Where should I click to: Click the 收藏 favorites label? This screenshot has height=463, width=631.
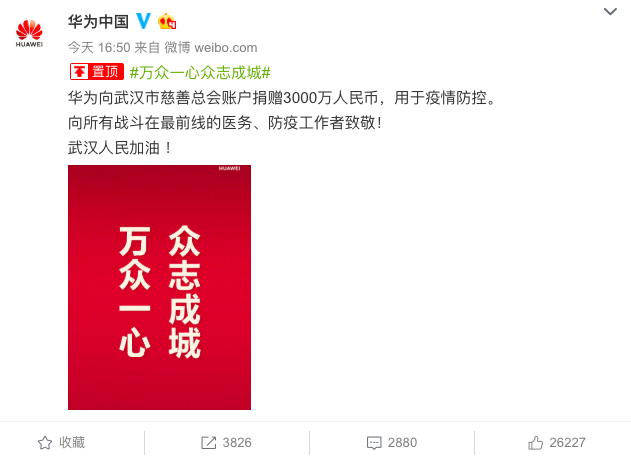[72, 442]
